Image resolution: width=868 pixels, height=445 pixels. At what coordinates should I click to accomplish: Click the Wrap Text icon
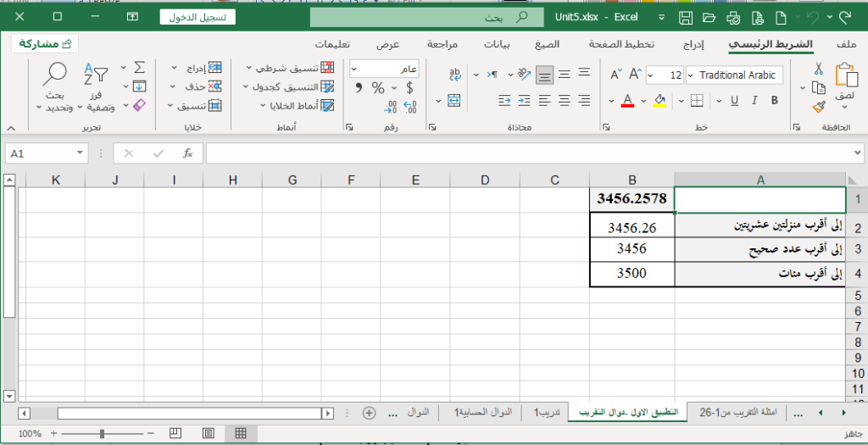[x=454, y=75]
